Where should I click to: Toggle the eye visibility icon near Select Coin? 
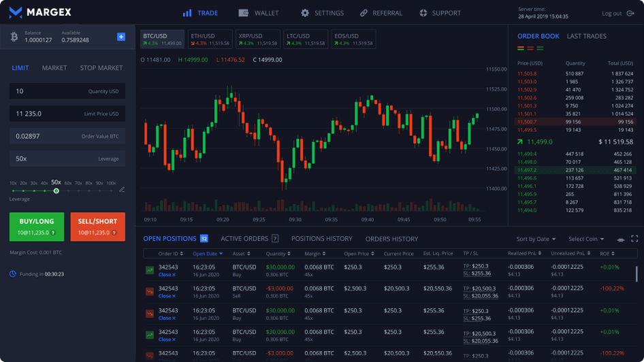pyautogui.click(x=621, y=240)
